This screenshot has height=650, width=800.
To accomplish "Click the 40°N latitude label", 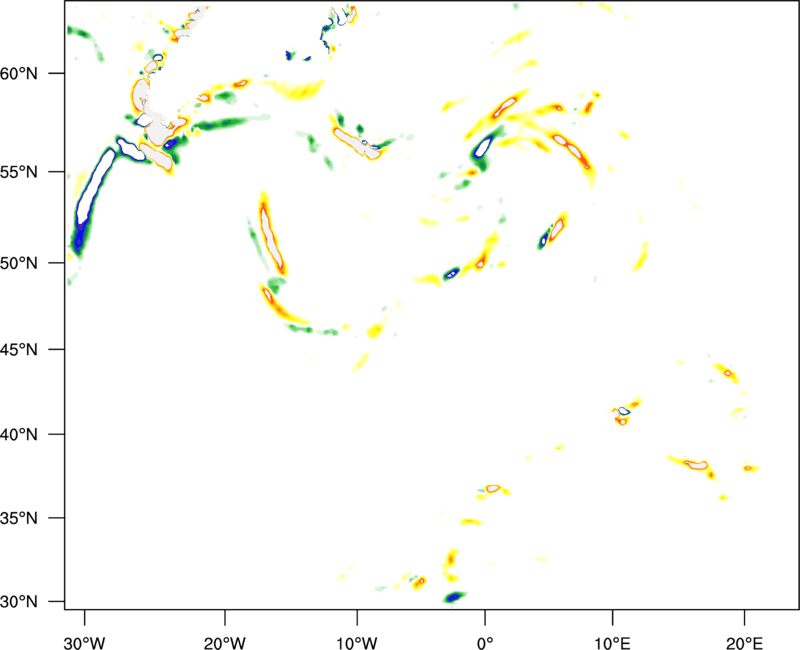I will coord(19,435).
